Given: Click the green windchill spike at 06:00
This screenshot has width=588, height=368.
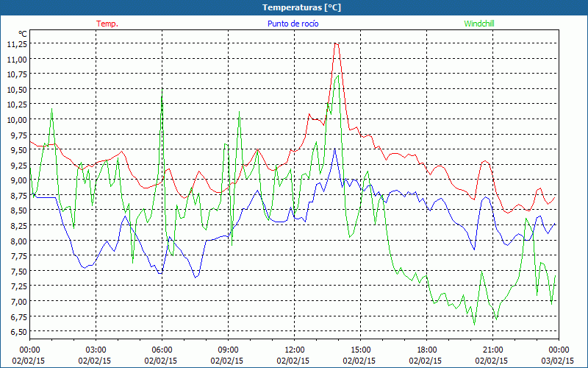Looking at the screenshot, I should [162, 90].
